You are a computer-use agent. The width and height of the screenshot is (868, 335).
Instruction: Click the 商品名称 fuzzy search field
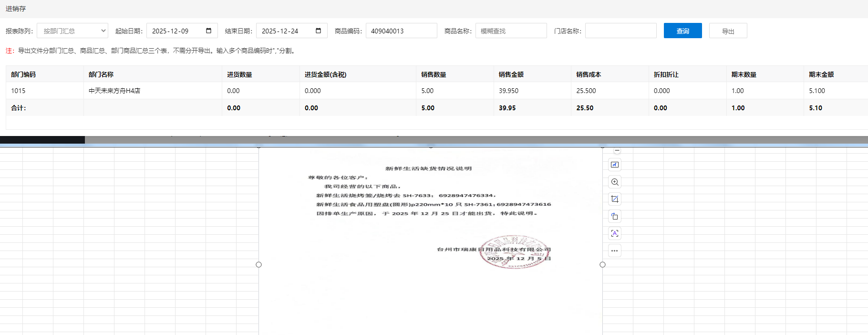pos(511,31)
